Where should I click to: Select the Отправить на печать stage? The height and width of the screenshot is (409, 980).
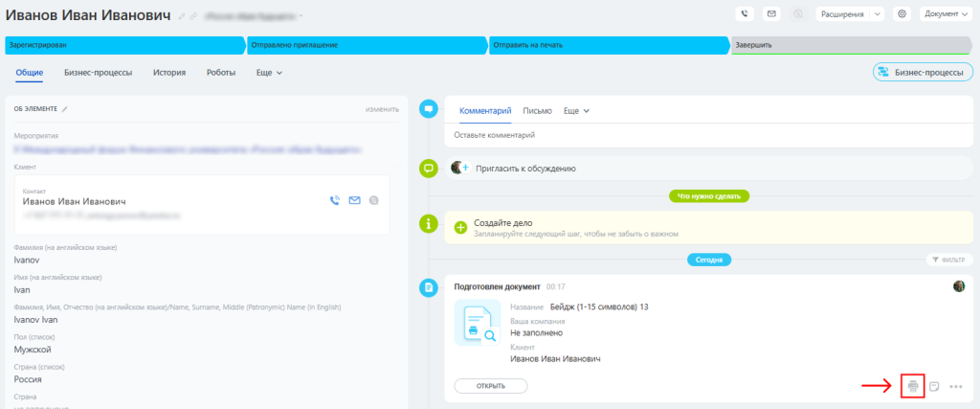coord(610,45)
